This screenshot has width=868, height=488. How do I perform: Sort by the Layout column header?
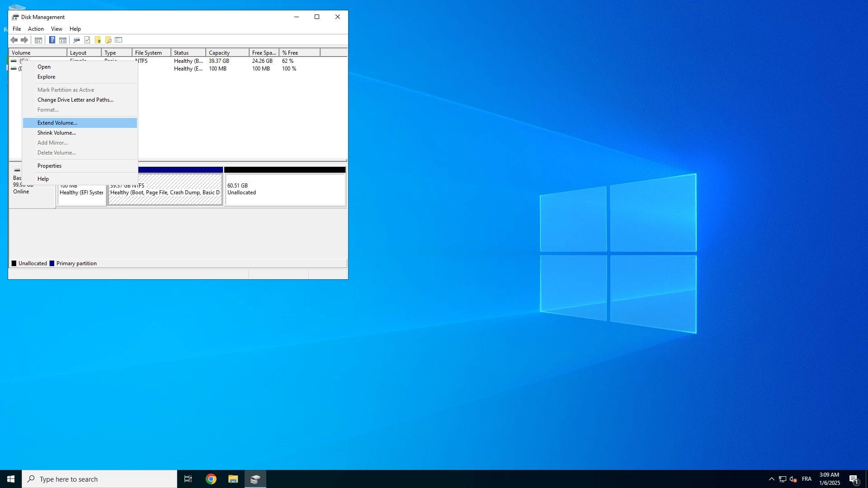click(84, 53)
